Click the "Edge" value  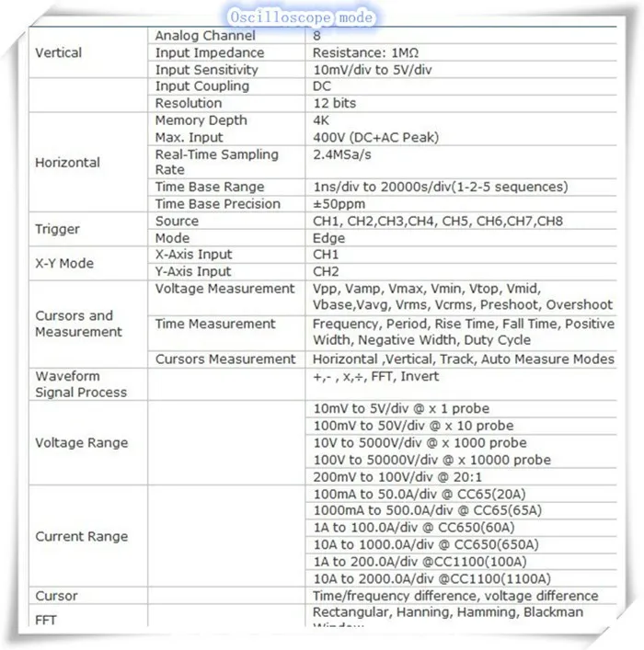[x=328, y=238]
